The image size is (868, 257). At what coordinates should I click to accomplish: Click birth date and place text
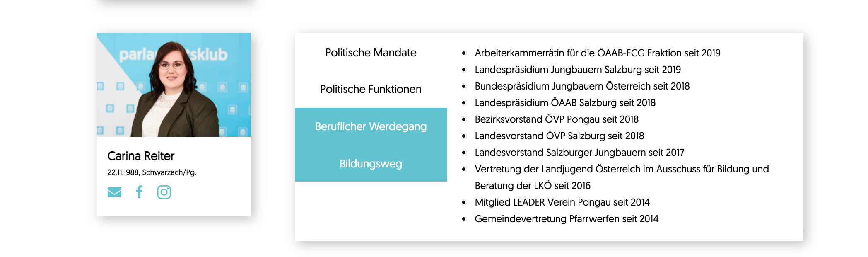152,172
